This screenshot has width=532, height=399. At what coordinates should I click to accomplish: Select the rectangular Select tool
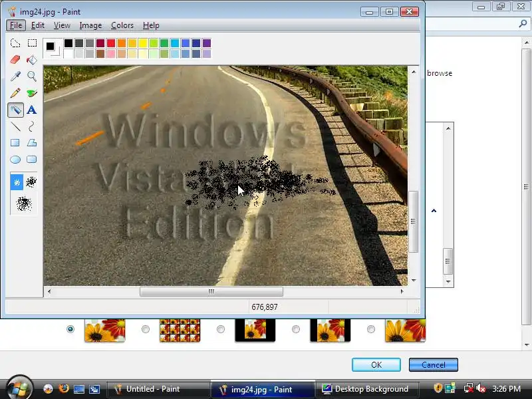(x=32, y=43)
